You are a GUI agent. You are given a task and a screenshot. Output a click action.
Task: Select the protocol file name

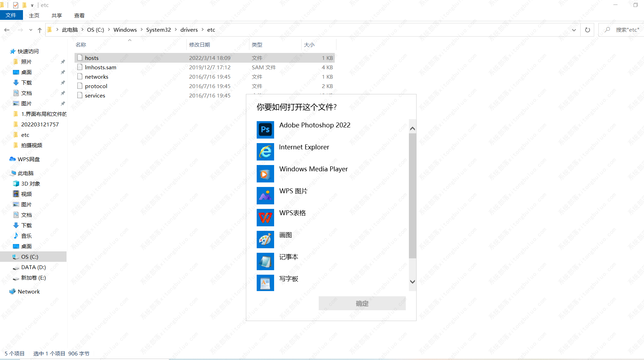coord(96,86)
